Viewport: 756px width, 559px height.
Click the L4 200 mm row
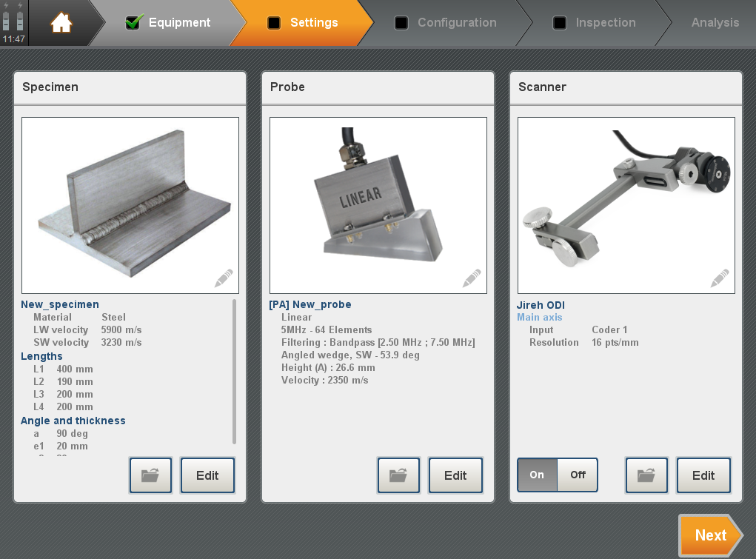(x=63, y=406)
